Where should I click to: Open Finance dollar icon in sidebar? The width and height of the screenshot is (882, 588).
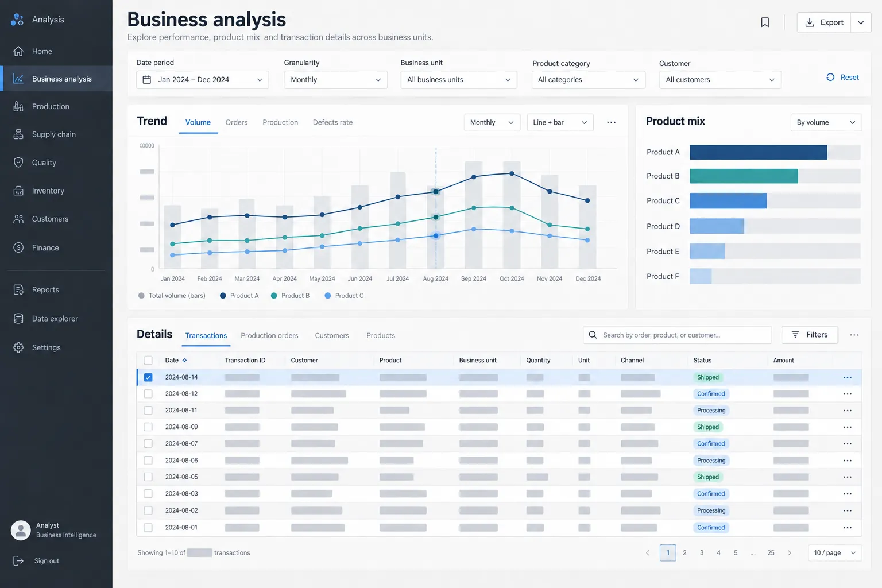(18, 247)
